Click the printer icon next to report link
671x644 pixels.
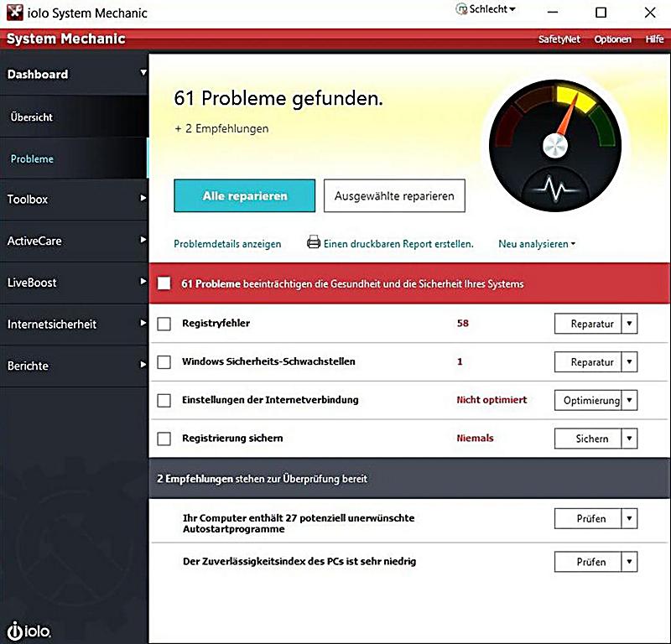tap(314, 242)
